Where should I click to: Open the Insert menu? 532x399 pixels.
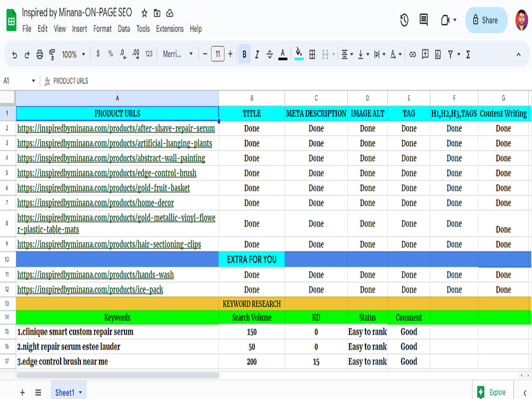coord(79,29)
